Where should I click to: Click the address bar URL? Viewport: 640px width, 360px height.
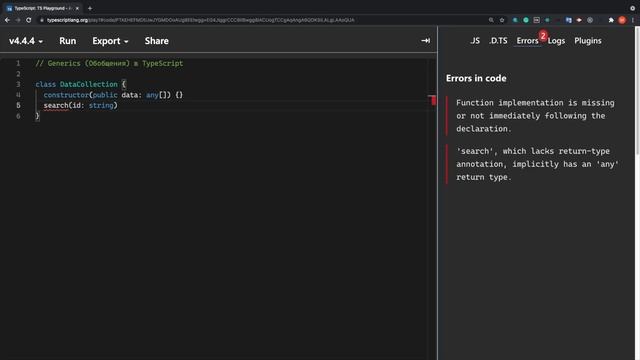pyautogui.click(x=200, y=20)
